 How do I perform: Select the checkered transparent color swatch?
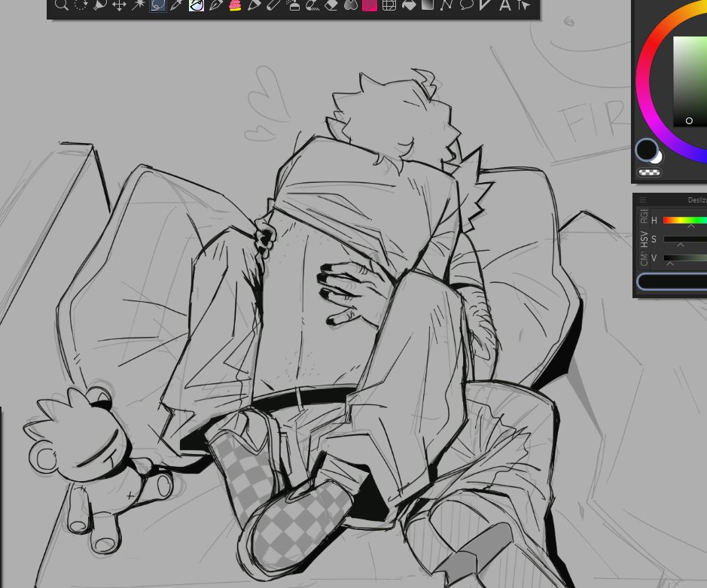(649, 172)
